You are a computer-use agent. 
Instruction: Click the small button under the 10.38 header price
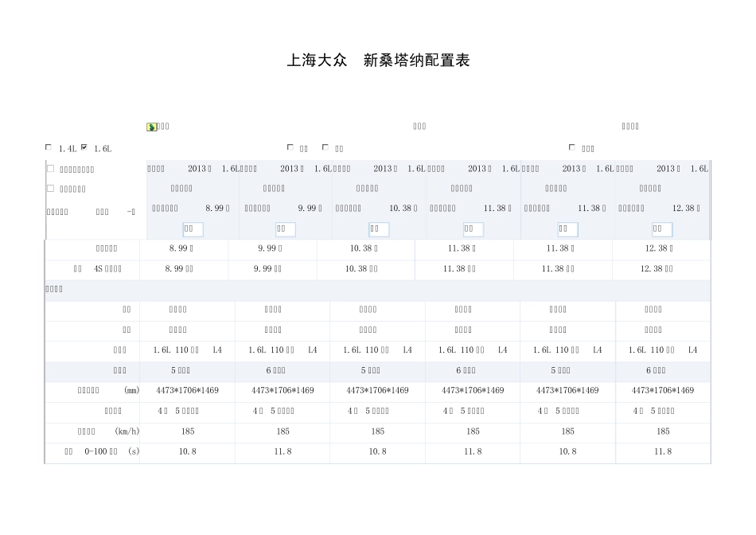[379, 229]
